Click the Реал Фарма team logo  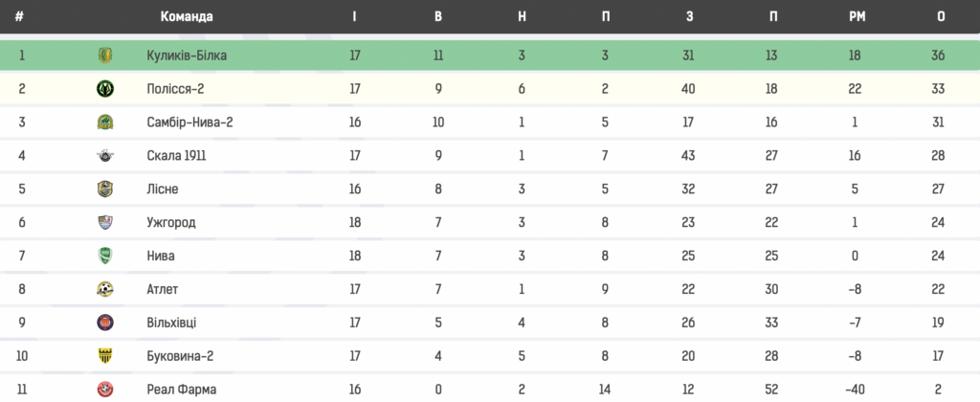105,390
